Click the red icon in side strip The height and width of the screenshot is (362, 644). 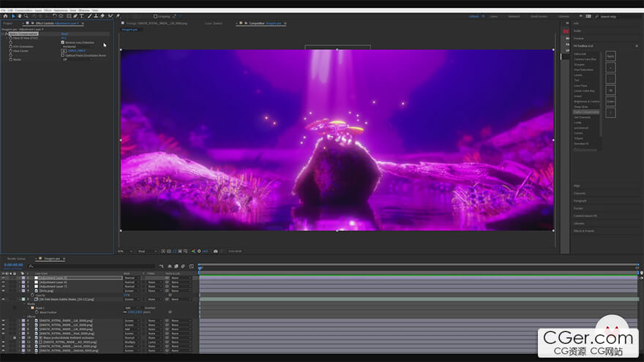pos(566,31)
